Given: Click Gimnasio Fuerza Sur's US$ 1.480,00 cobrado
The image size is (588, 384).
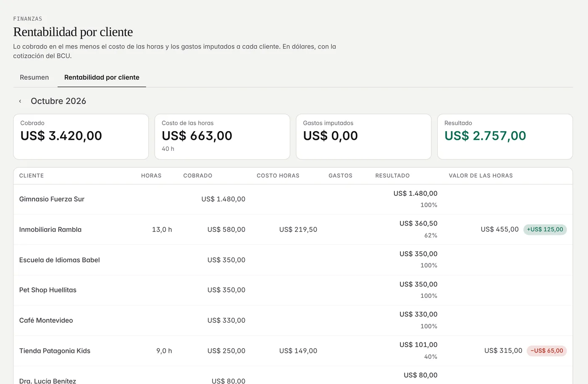Looking at the screenshot, I should (x=223, y=199).
